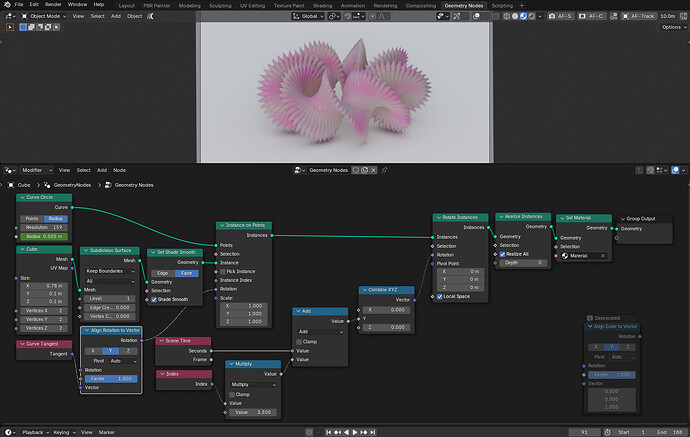Screen dimensions: 690x437
Task: Toggle proportional editing icon
Action: 372,16
